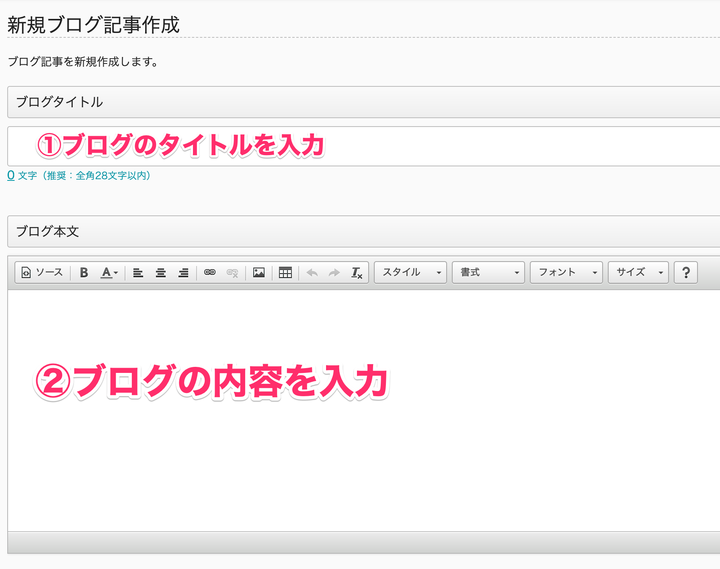
Task: Click the editor help question mark
Action: coord(686,272)
